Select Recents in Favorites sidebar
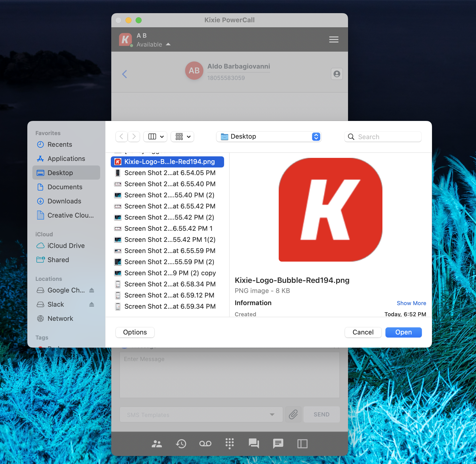This screenshot has height=464, width=476. coord(66,144)
